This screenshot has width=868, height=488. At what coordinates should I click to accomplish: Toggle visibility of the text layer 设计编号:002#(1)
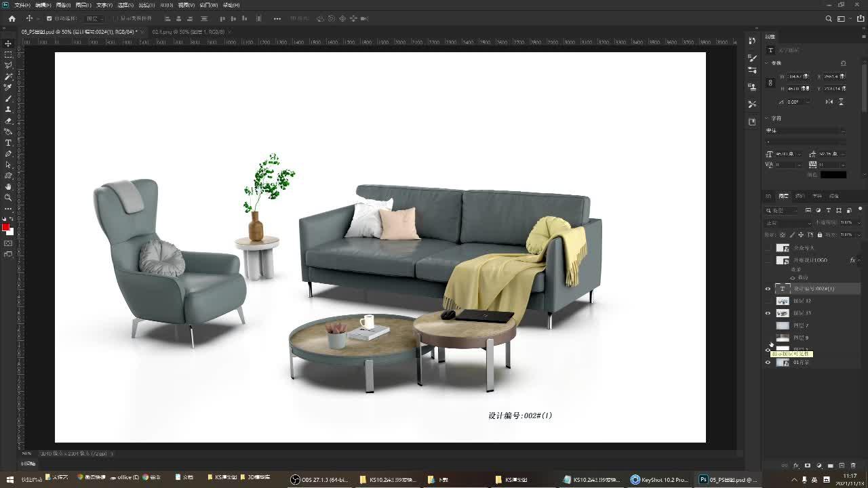[768, 289]
